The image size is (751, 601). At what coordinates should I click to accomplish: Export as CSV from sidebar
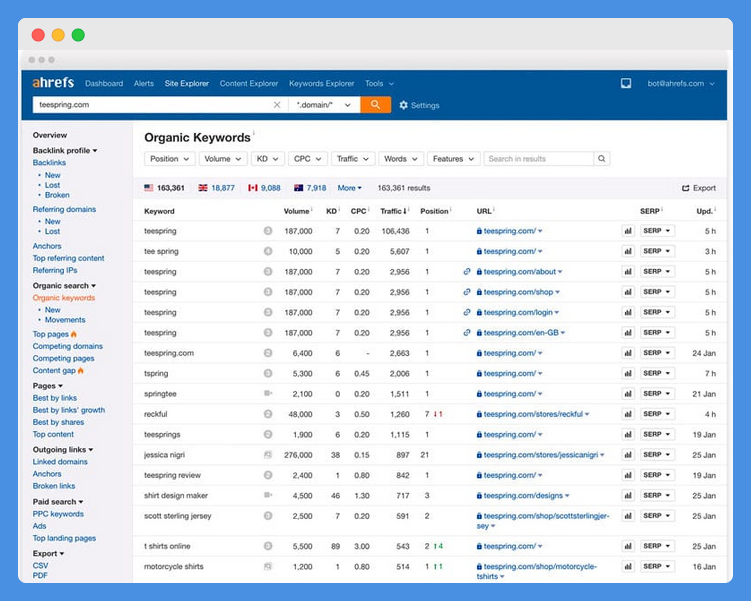[40, 566]
